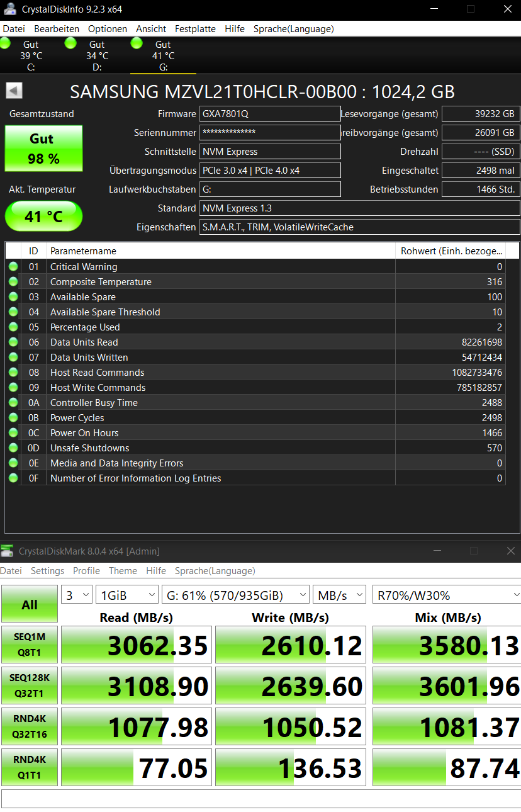Image resolution: width=521 pixels, height=812 pixels.
Task: Click status dot of Available Spare row
Action: 13,297
